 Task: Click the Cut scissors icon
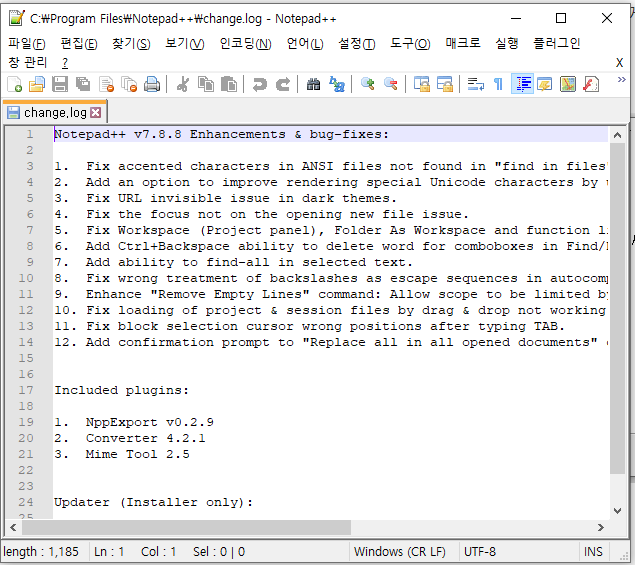pyautogui.click(x=183, y=84)
